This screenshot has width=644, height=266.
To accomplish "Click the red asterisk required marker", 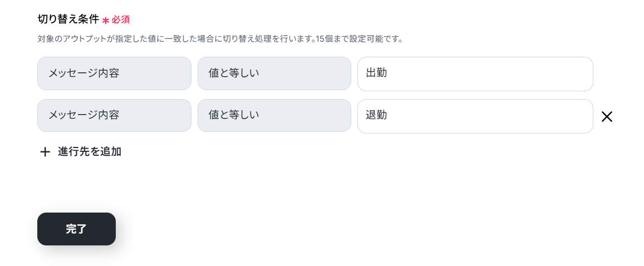I will 106,21.
